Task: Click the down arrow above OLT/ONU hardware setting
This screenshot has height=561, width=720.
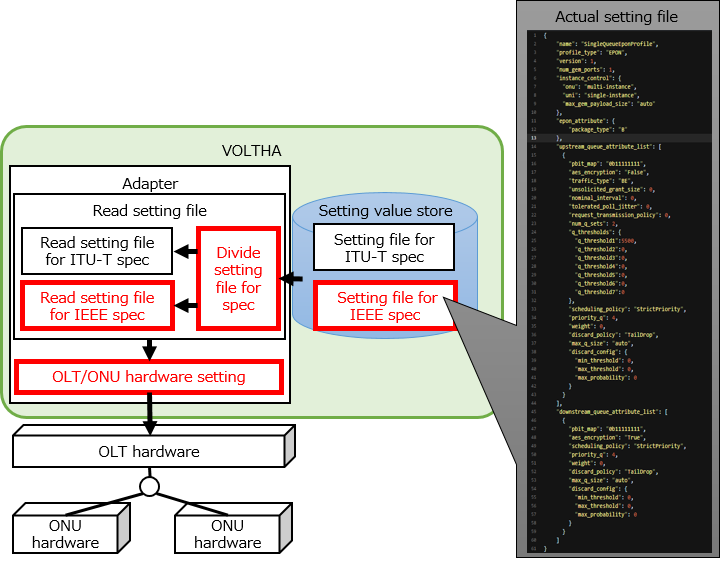Action: (149, 348)
